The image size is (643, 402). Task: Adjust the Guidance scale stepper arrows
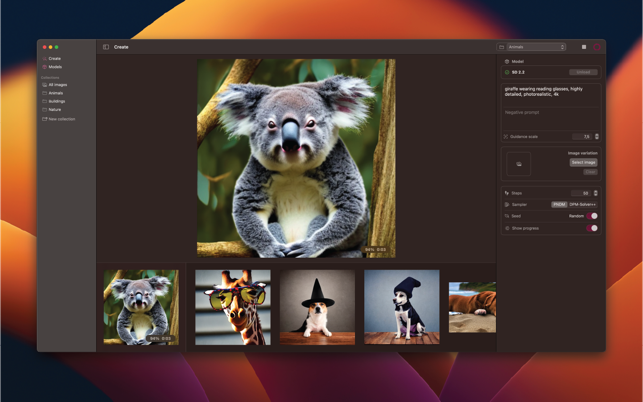(x=597, y=137)
